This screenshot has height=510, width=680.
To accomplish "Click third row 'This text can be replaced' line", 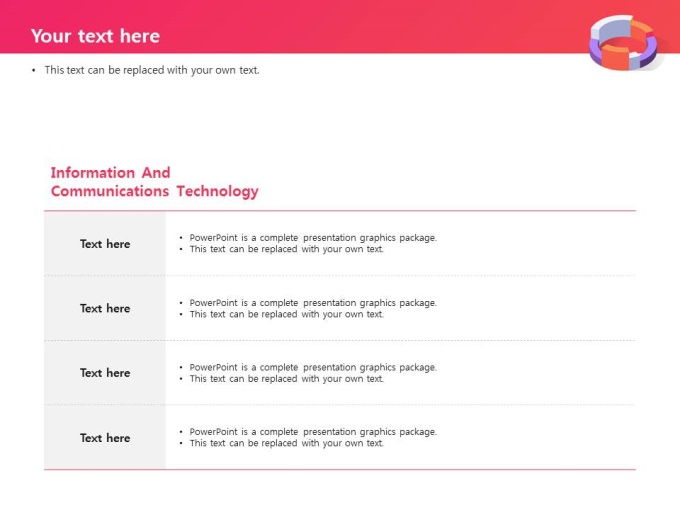I will [x=287, y=379].
